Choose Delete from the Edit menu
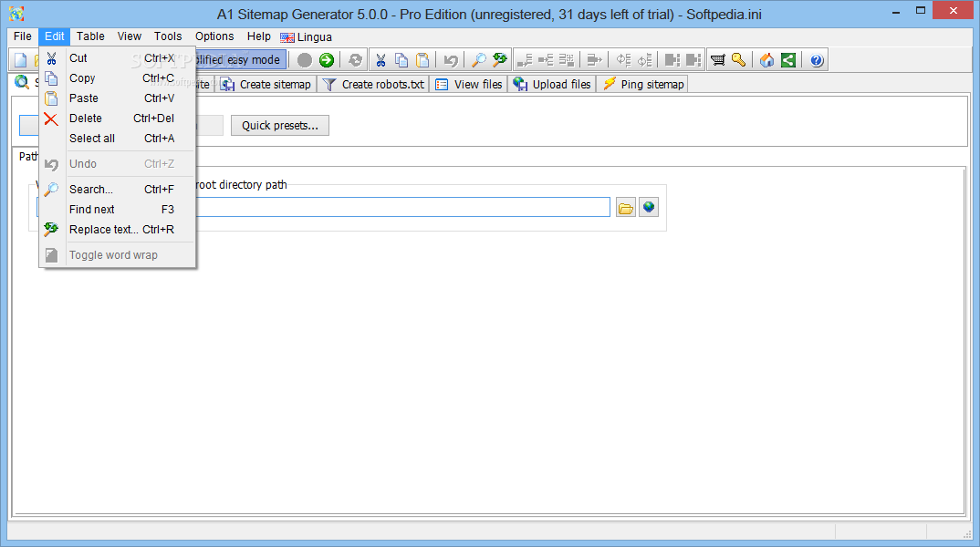Viewport: 980px width, 547px height. pos(118,118)
